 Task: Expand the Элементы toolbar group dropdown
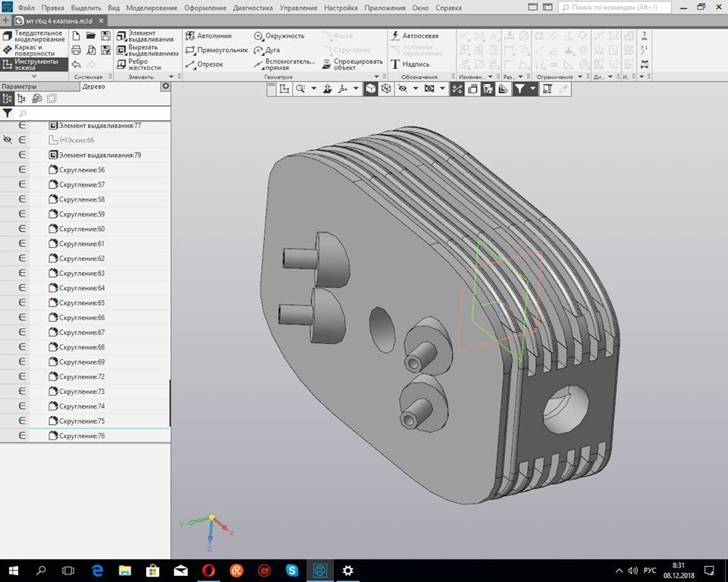pyautogui.click(x=171, y=77)
